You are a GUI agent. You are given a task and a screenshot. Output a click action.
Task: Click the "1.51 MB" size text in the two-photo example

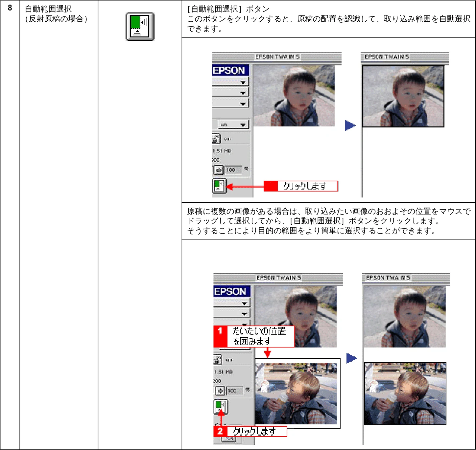pyautogui.click(x=224, y=372)
